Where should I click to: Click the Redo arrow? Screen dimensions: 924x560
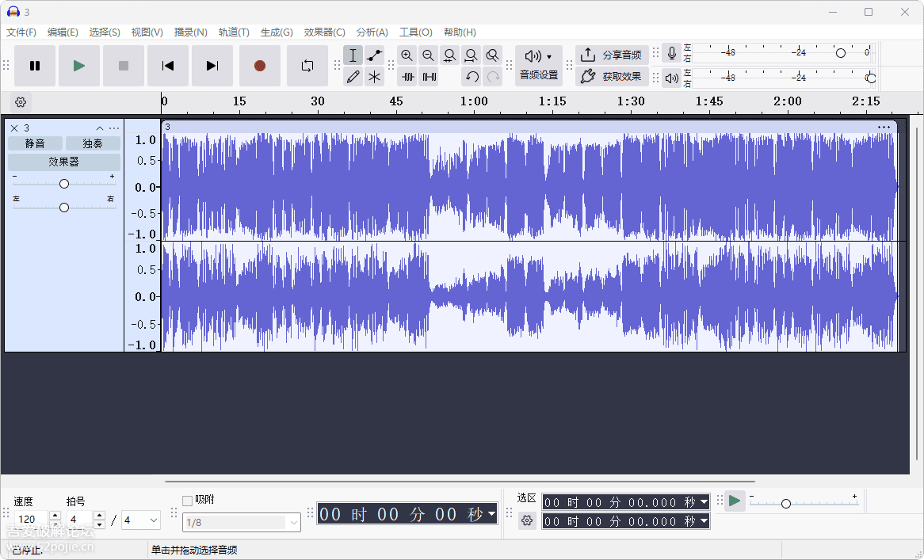coord(493,77)
